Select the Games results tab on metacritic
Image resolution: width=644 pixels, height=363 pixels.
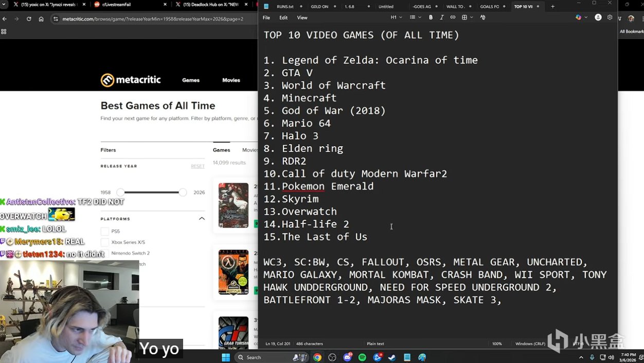pyautogui.click(x=222, y=150)
